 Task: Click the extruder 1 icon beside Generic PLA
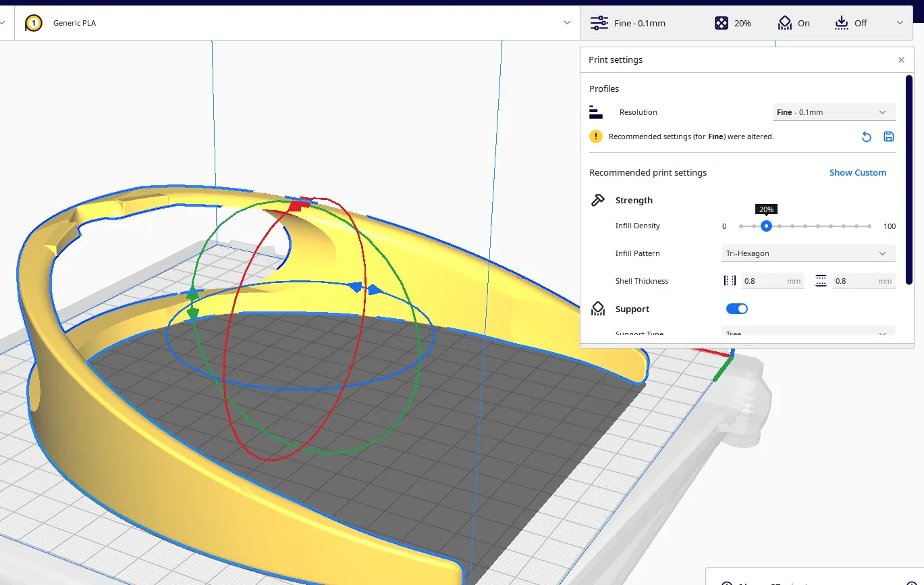(33, 24)
